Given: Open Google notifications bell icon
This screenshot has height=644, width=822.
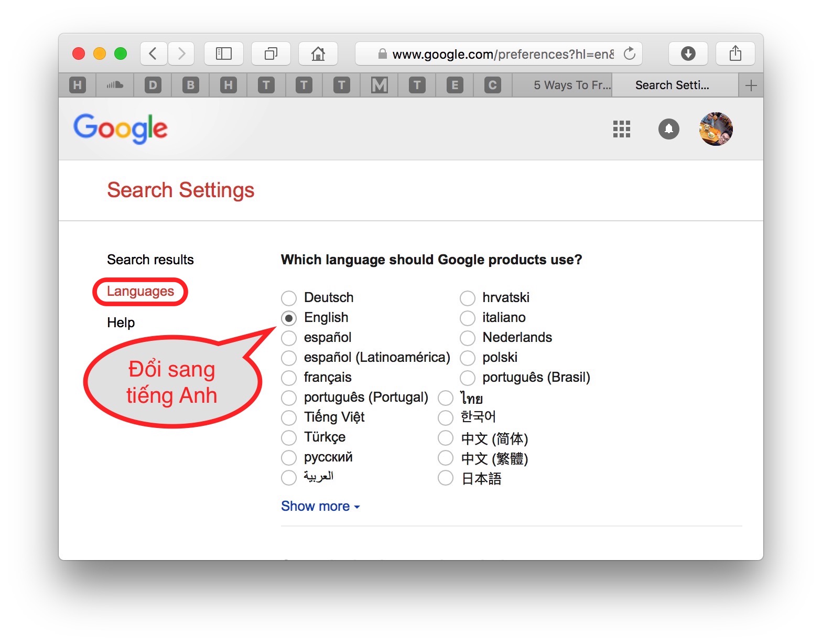Looking at the screenshot, I should [x=668, y=129].
